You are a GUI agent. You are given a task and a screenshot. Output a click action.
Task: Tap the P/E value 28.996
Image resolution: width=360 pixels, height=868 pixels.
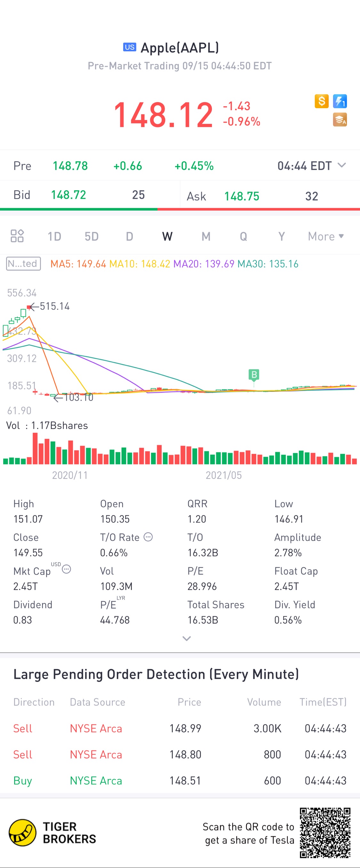[x=202, y=586]
